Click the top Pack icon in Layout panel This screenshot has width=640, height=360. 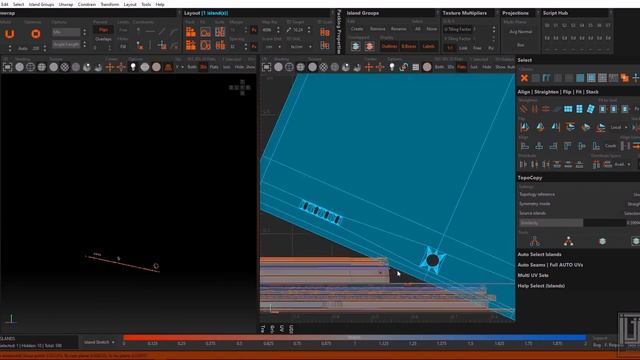191,32
